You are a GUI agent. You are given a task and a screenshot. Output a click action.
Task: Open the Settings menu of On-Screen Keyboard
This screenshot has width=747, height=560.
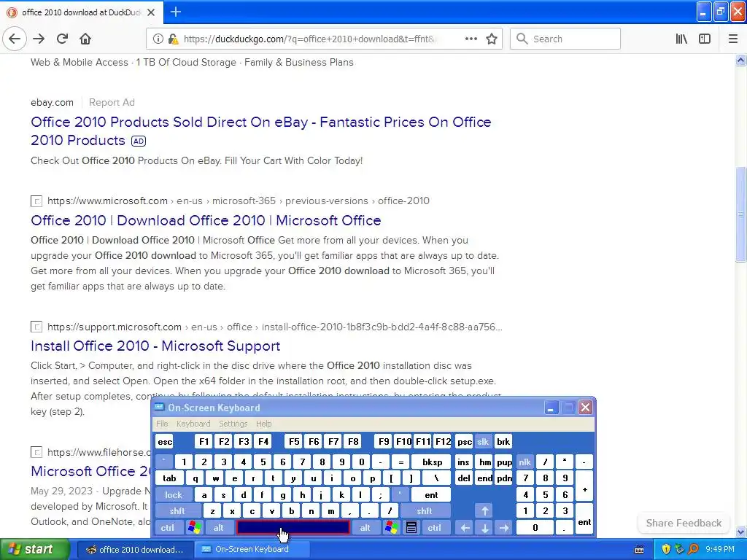point(233,424)
